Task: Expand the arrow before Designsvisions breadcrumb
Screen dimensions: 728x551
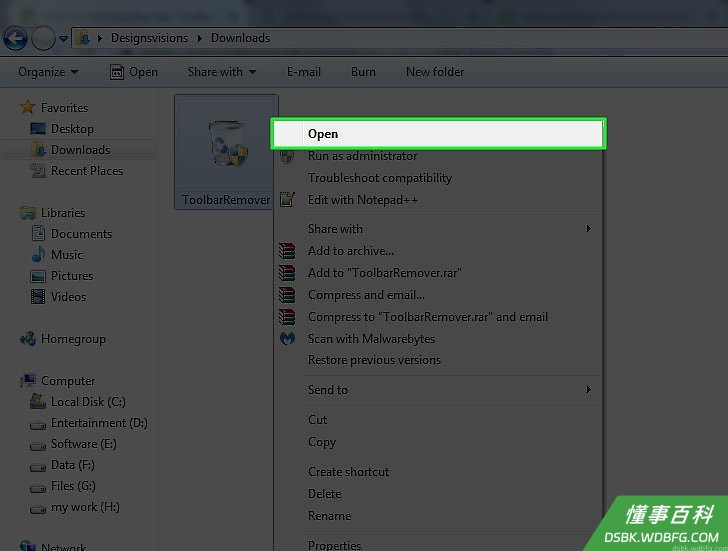Action: (99, 39)
